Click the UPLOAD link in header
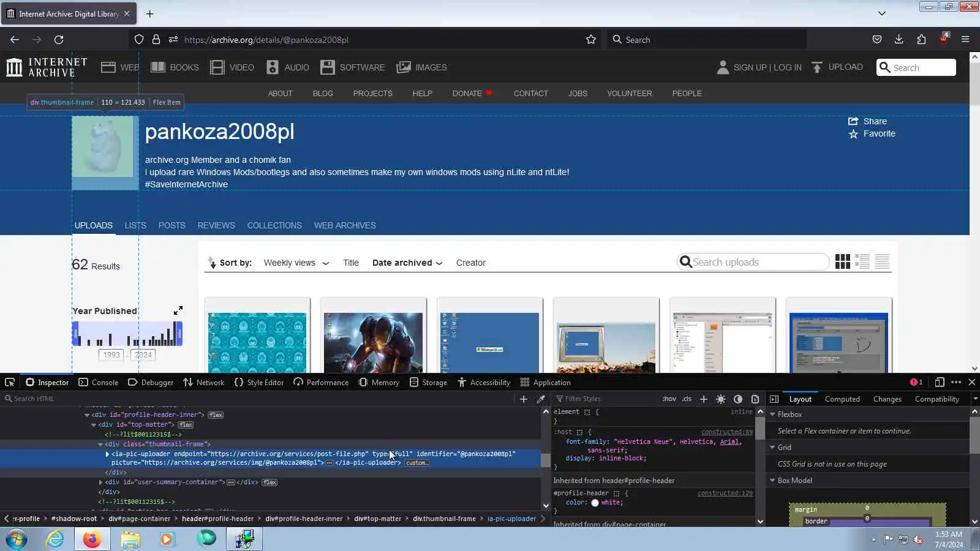The image size is (980, 551). pos(837,67)
